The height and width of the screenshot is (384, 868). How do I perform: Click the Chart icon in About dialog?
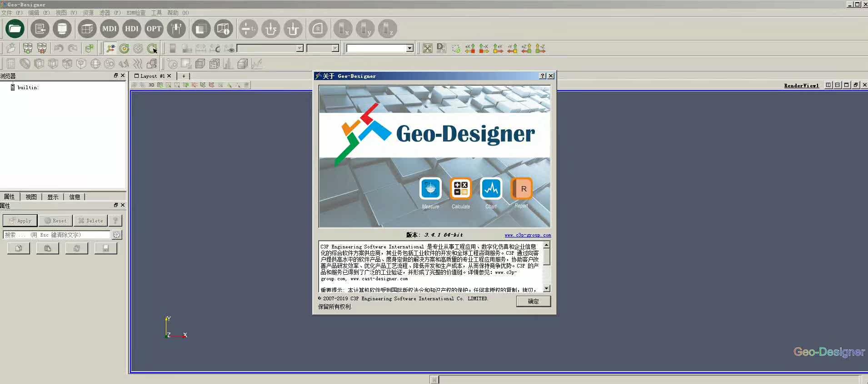(491, 188)
